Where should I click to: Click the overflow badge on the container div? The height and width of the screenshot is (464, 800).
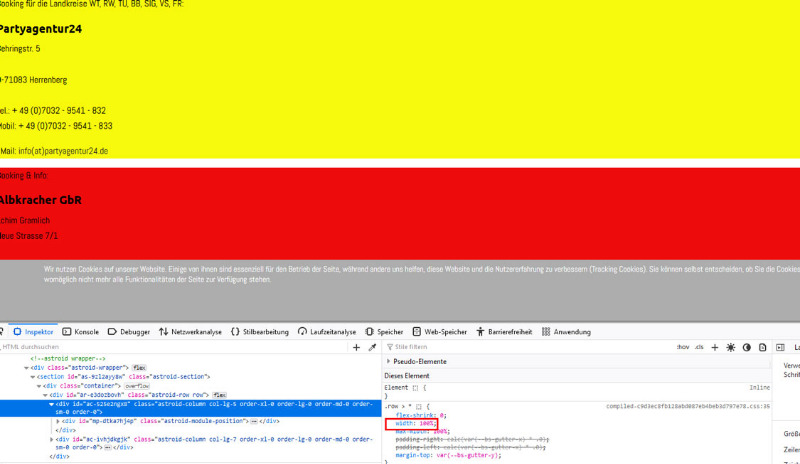pos(137,386)
